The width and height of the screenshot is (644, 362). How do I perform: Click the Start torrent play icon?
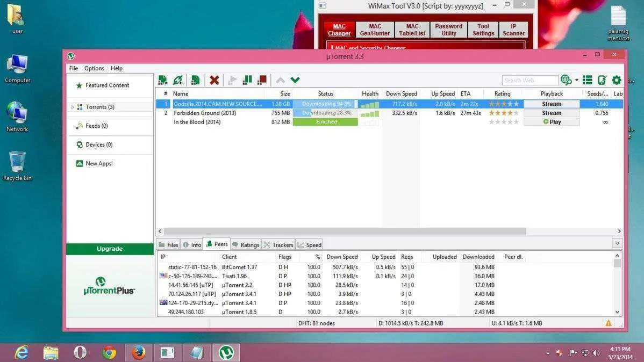pyautogui.click(x=232, y=80)
